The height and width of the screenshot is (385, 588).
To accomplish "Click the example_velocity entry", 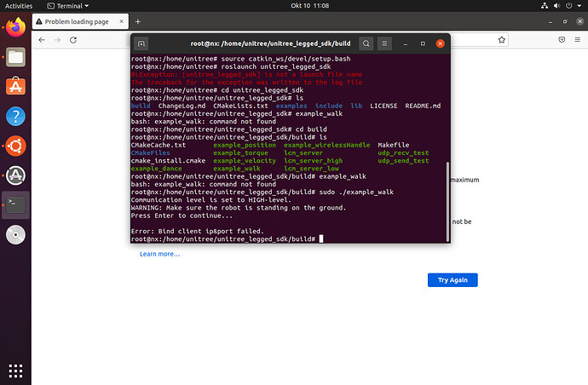I will [245, 161].
